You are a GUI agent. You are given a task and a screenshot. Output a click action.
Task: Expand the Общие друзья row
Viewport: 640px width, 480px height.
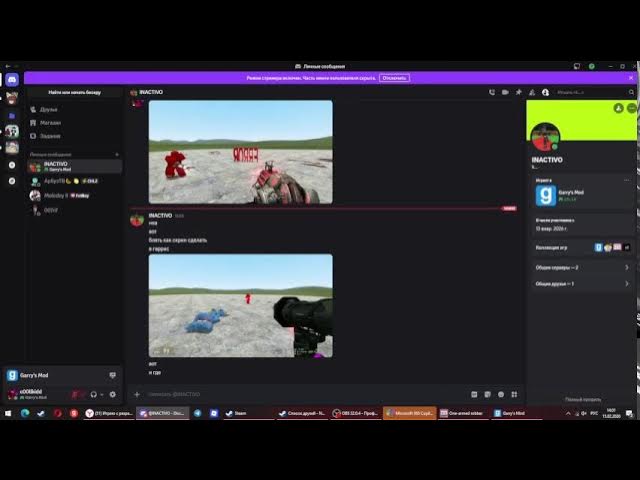pos(582,284)
